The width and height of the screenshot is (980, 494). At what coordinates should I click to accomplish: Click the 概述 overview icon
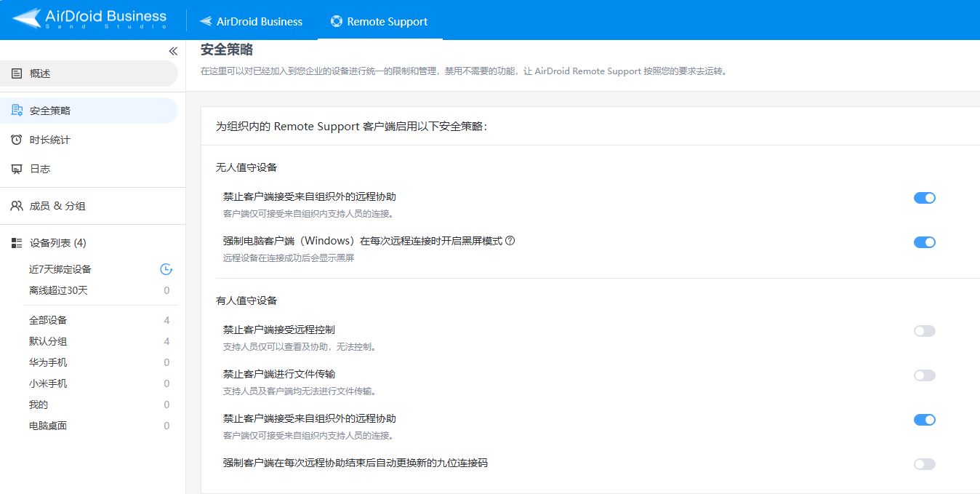coord(17,73)
